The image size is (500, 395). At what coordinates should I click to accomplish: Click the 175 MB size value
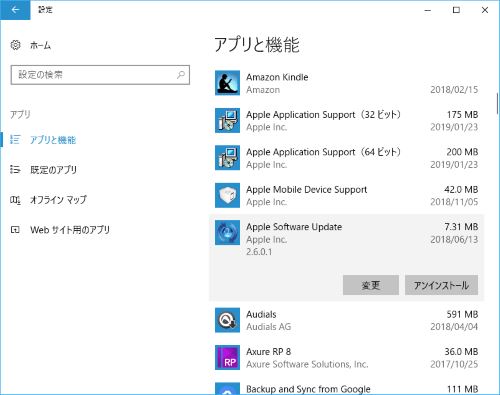point(462,115)
